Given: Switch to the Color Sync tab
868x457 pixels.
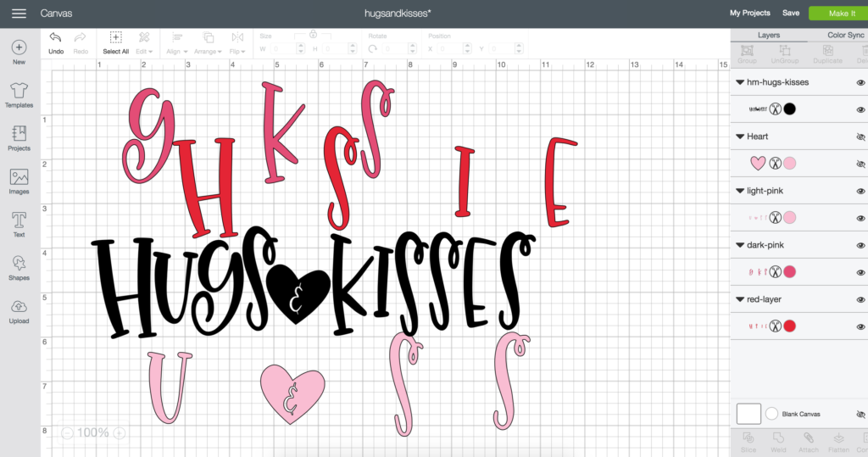Looking at the screenshot, I should (x=846, y=36).
